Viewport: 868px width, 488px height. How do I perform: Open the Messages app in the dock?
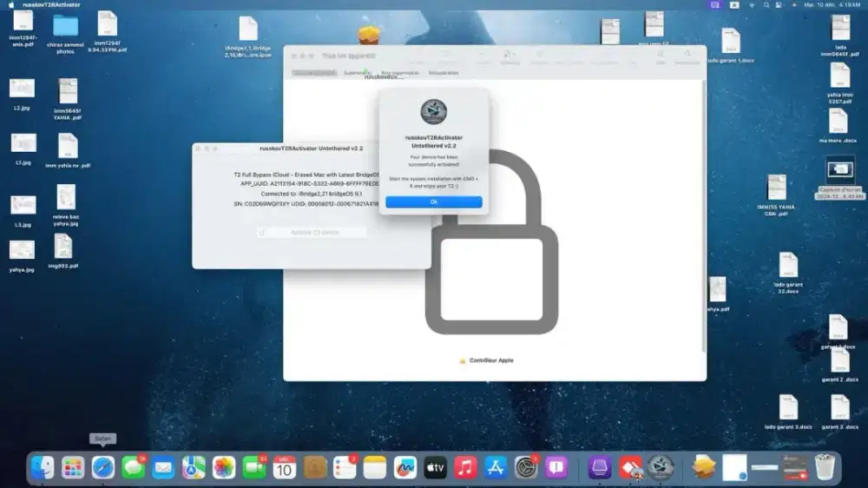pyautogui.click(x=134, y=467)
